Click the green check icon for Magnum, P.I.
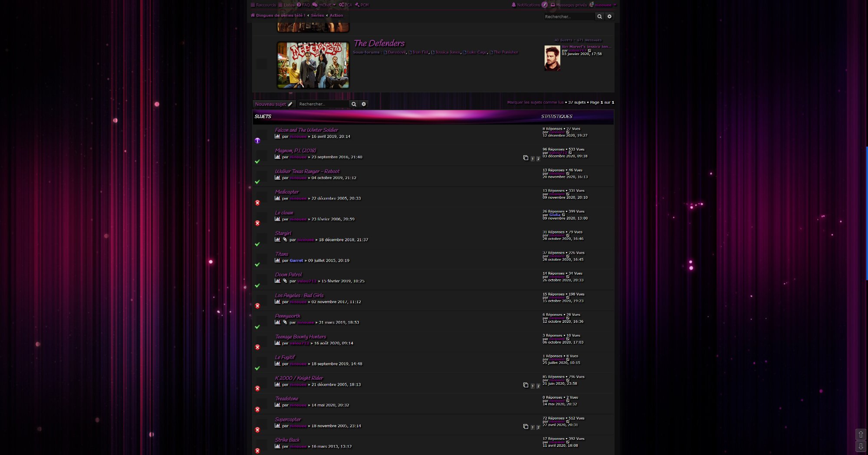This screenshot has width=868, height=455. [x=257, y=161]
